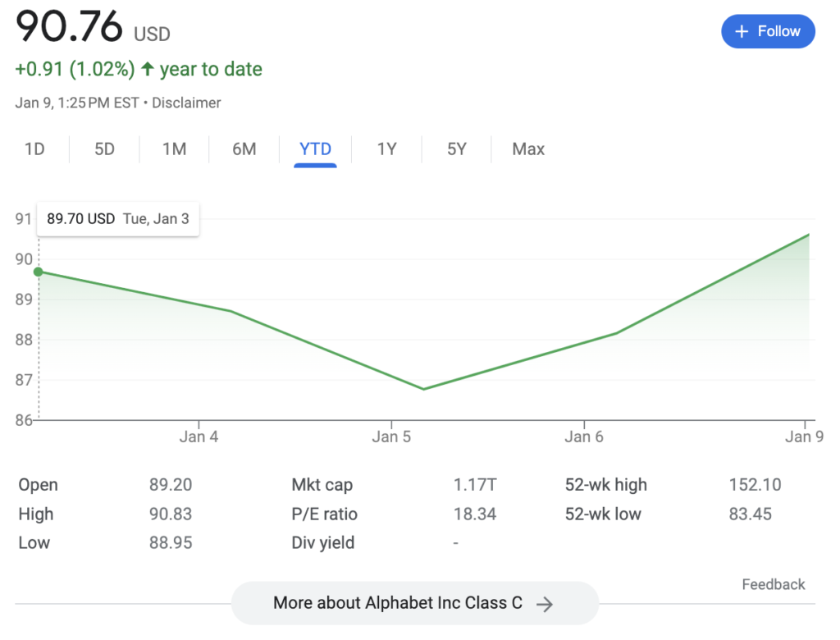This screenshot has height=640, width=840.
Task: Click the green dot chart marker
Action: click(x=38, y=272)
